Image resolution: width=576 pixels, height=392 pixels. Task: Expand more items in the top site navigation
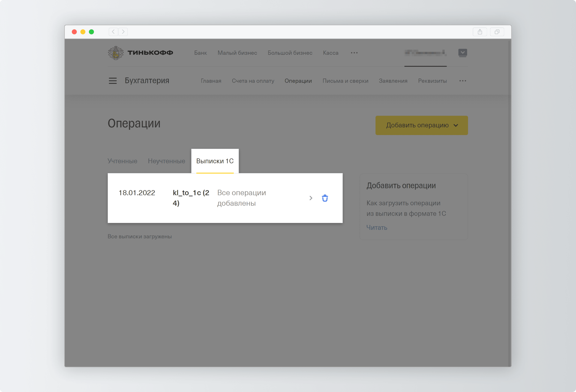click(354, 53)
